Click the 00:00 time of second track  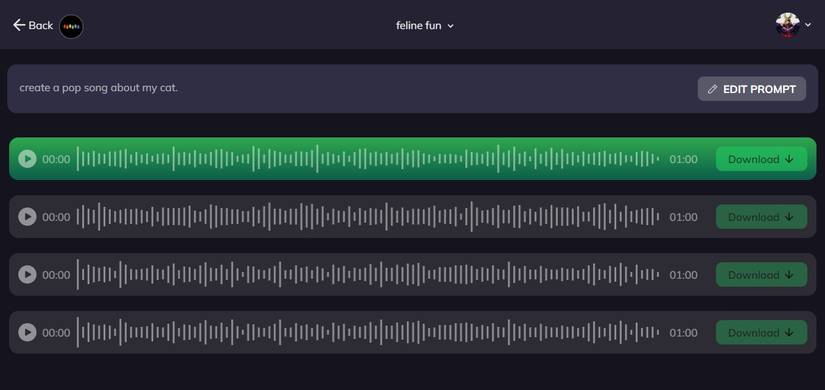tap(56, 217)
